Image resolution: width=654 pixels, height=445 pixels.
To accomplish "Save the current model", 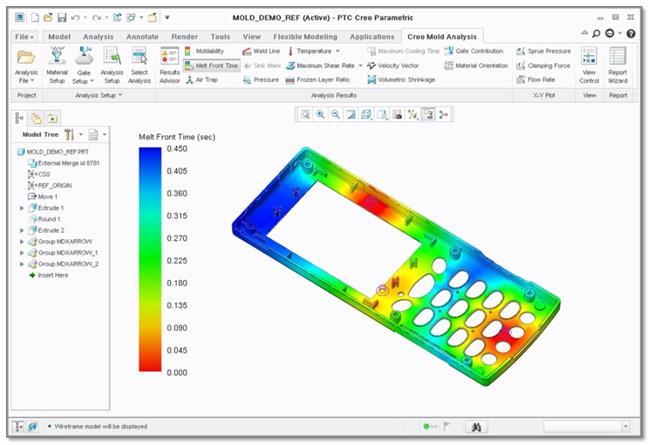I will (x=62, y=18).
